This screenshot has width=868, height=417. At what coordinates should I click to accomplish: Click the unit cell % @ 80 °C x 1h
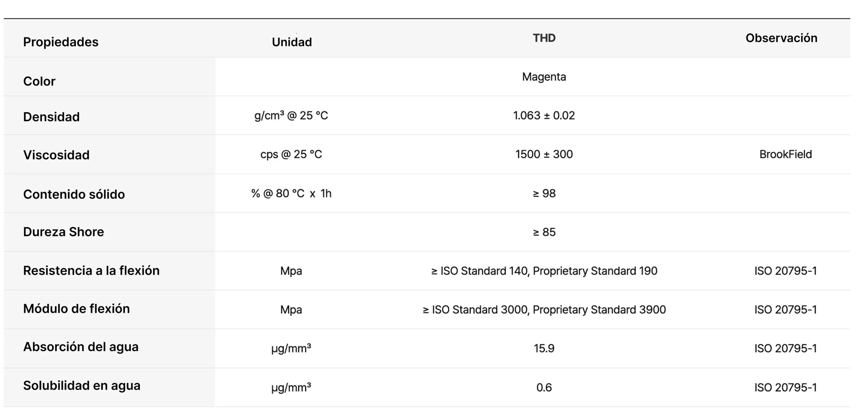(291, 193)
